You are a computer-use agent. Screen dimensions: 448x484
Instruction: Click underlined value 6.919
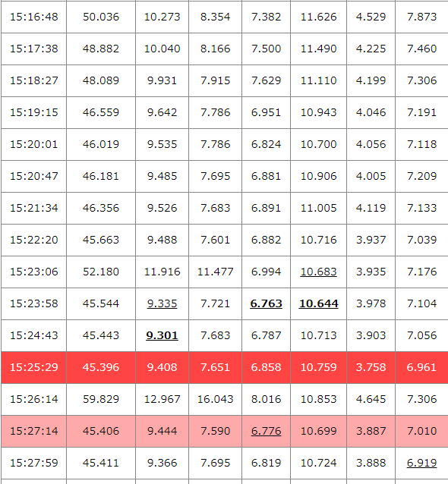pos(421,463)
